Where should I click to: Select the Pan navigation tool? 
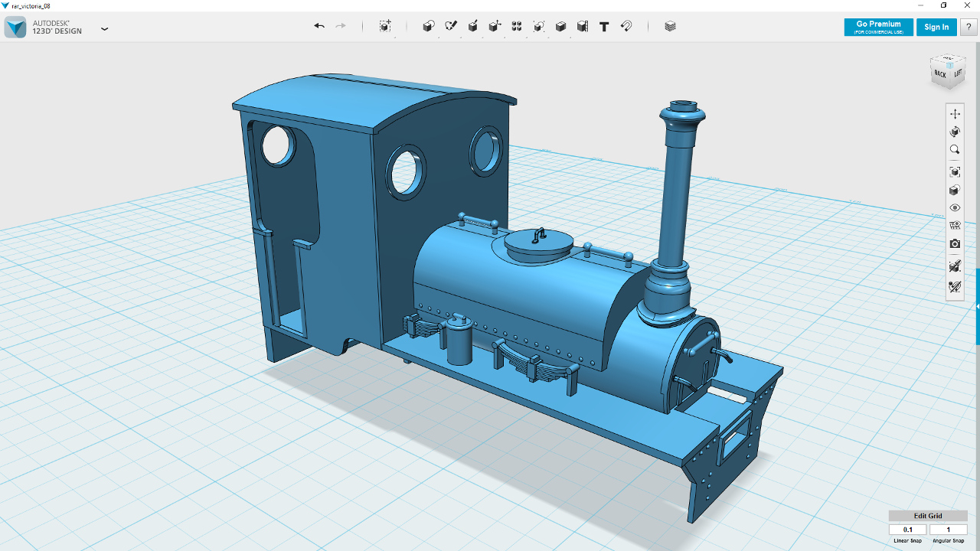click(955, 114)
